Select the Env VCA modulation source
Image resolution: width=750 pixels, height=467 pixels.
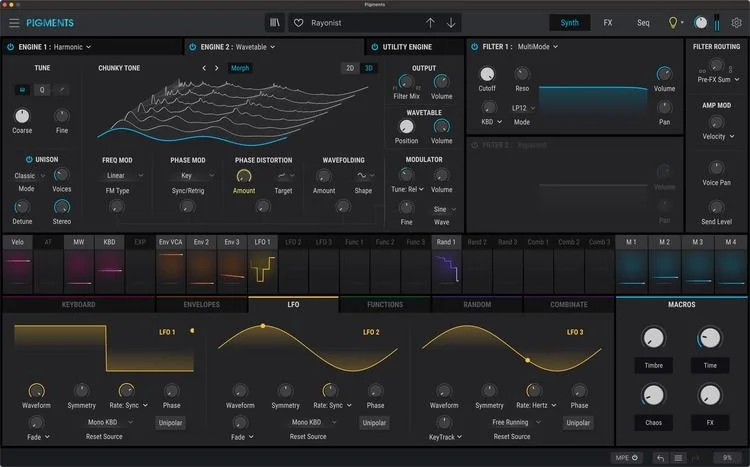coord(171,264)
